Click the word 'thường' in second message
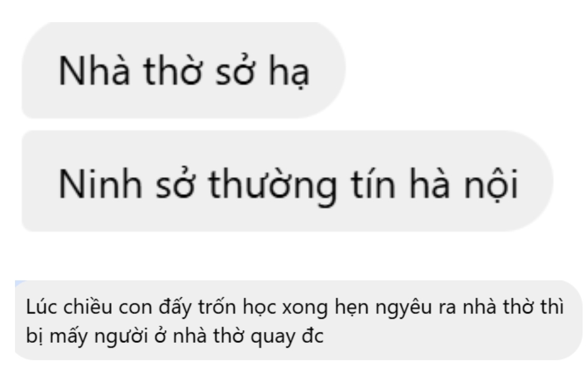This screenshot has width=588, height=383. click(273, 185)
